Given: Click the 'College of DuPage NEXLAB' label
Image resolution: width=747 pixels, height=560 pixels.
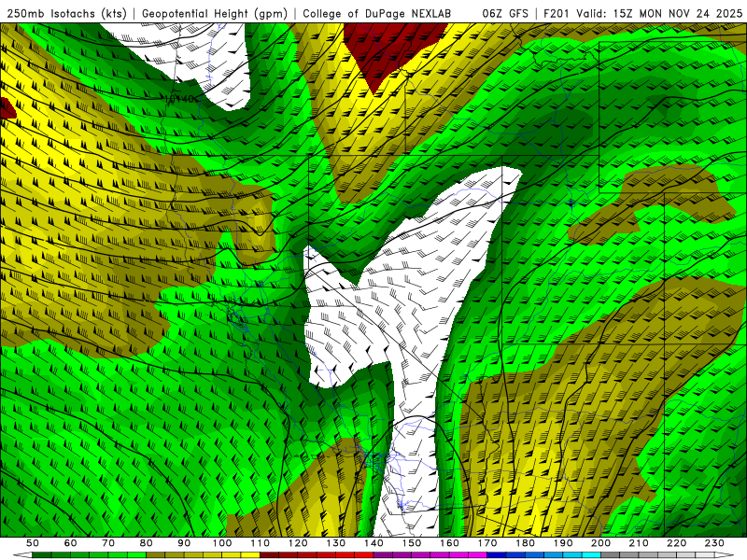Looking at the screenshot, I should click(x=377, y=13).
